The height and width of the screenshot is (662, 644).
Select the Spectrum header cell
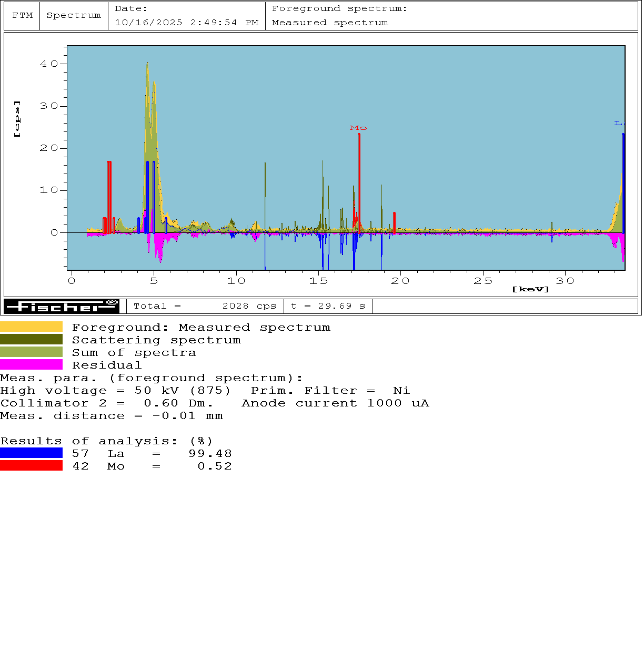(x=74, y=16)
